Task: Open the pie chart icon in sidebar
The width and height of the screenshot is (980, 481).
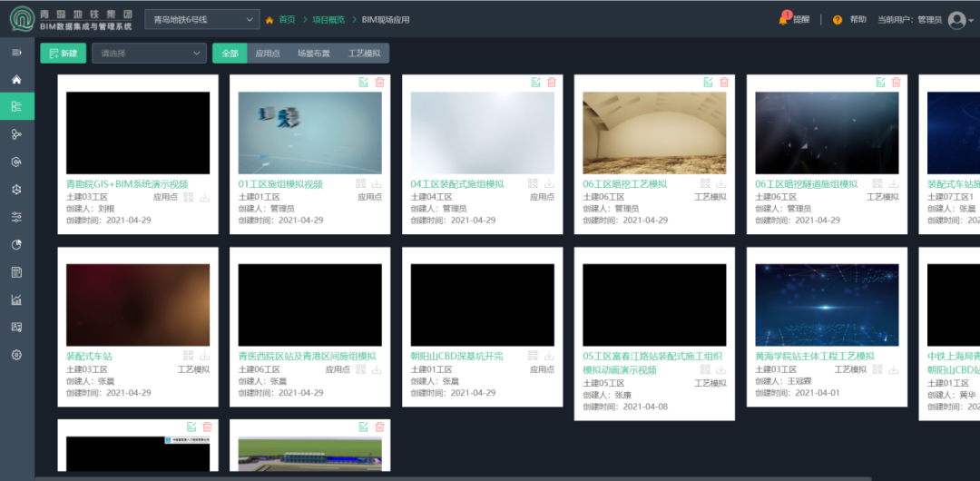Action: click(17, 244)
